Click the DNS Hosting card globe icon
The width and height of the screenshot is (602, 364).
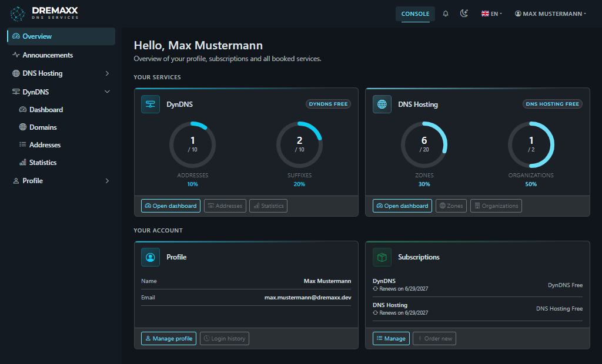[382, 104]
